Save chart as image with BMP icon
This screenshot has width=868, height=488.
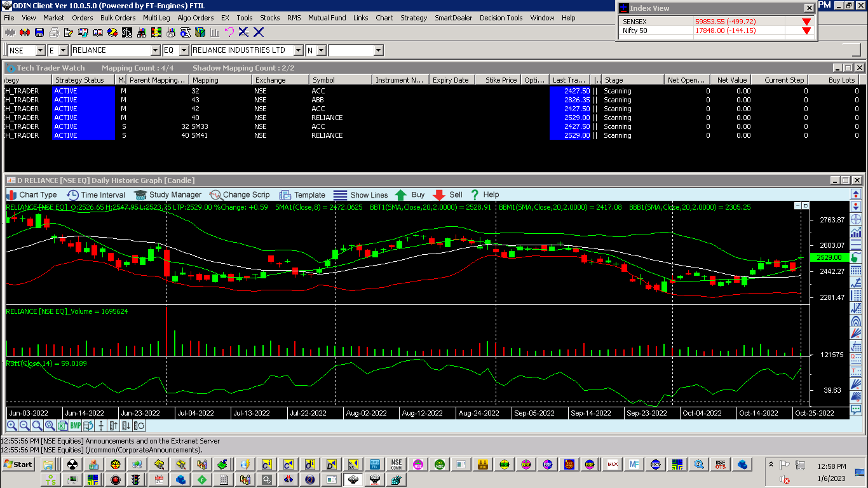76,426
